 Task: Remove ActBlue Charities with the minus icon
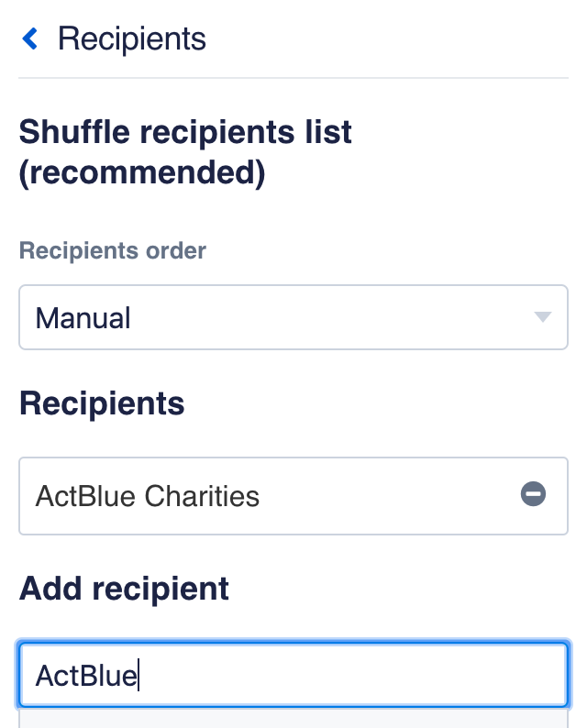click(x=533, y=495)
